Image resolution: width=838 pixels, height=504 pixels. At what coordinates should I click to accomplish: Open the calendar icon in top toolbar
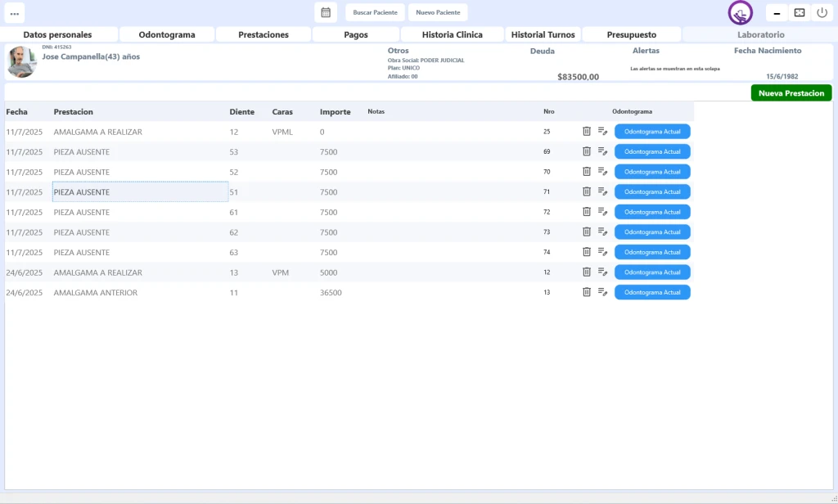326,12
